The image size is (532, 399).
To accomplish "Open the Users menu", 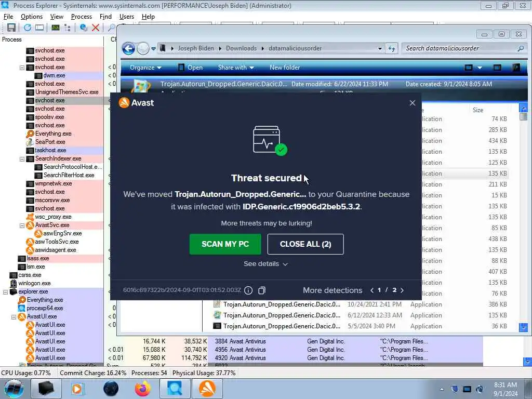I will click(x=127, y=17).
